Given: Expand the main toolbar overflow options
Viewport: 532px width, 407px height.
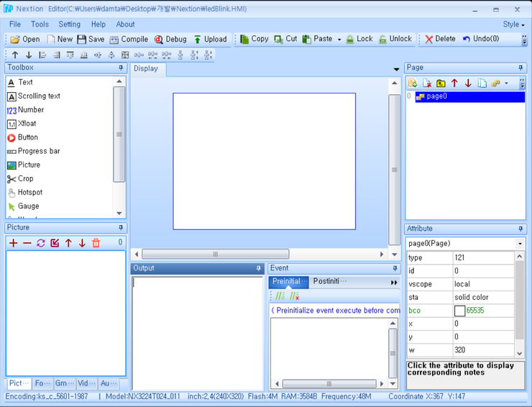Looking at the screenshot, I should point(525,40).
